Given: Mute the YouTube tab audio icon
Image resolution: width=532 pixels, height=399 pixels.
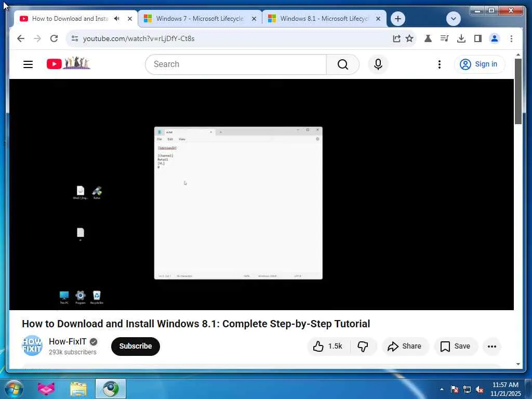Looking at the screenshot, I should pos(117,19).
